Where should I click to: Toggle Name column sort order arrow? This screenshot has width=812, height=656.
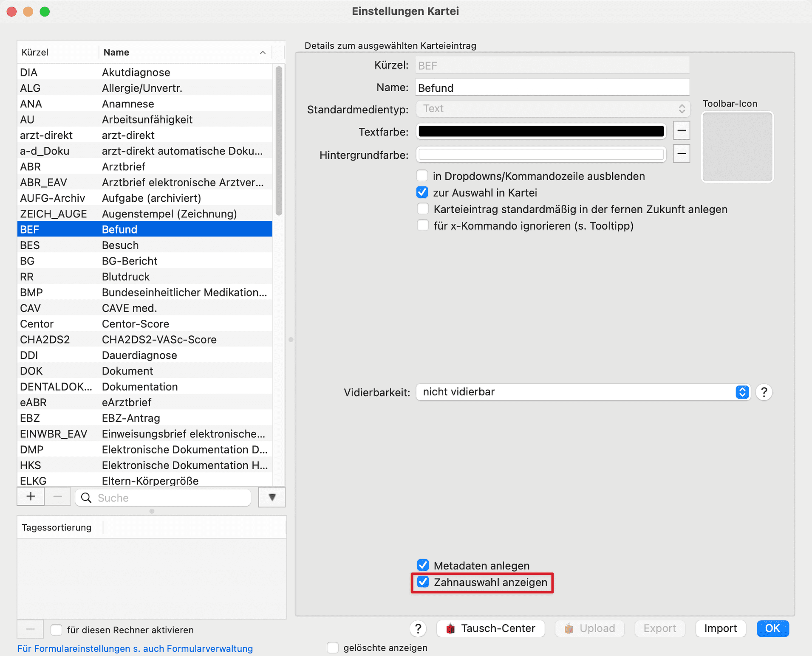coord(263,53)
